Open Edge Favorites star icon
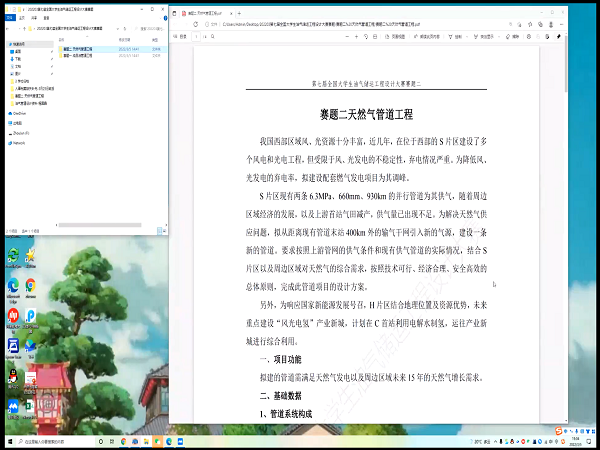Screen dimensions: 600x450 530,24
